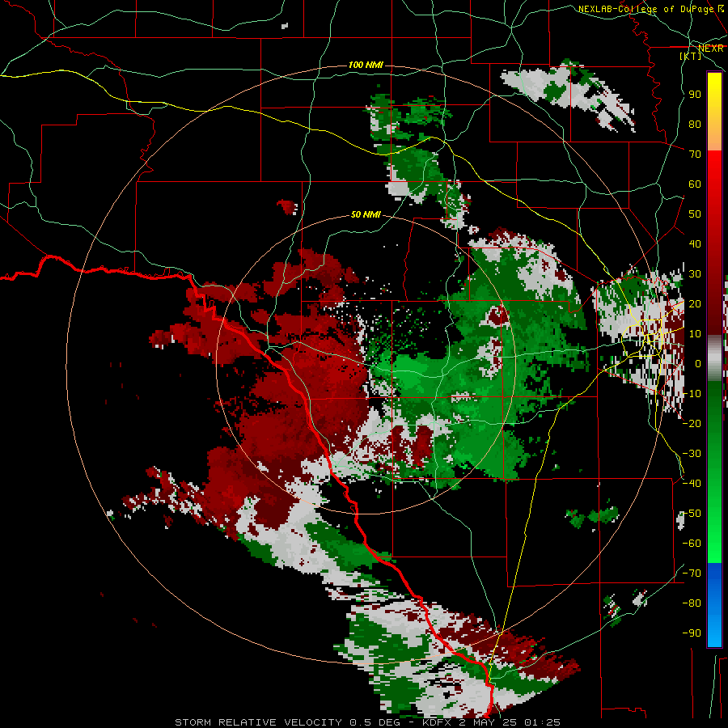Click the 100 NMI range ring label

point(366,65)
